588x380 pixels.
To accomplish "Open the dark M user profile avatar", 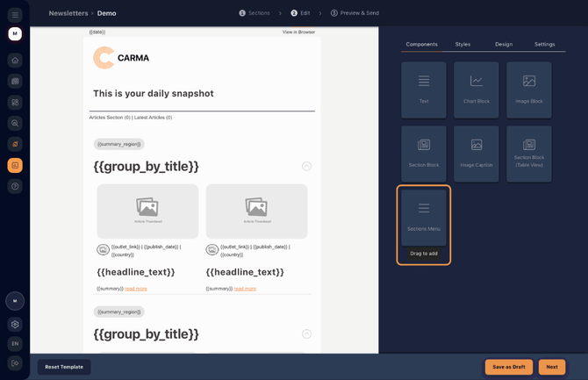I will pos(15,301).
